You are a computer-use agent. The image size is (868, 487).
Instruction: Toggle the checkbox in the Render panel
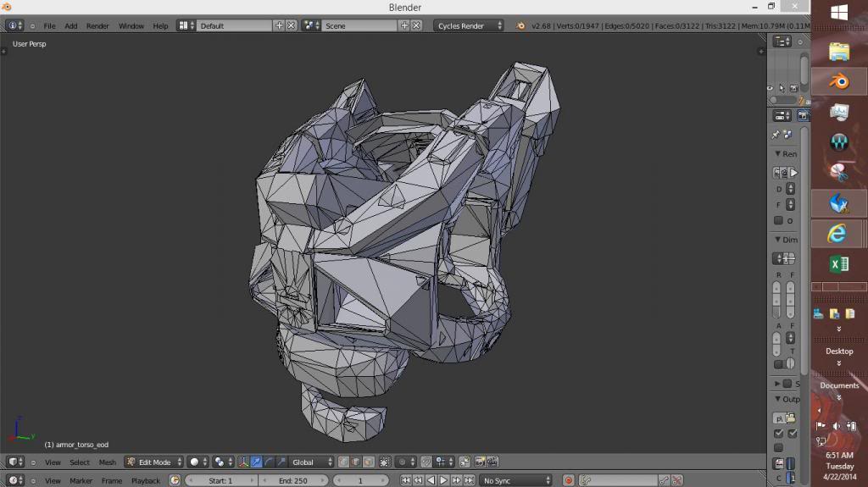coord(778,221)
